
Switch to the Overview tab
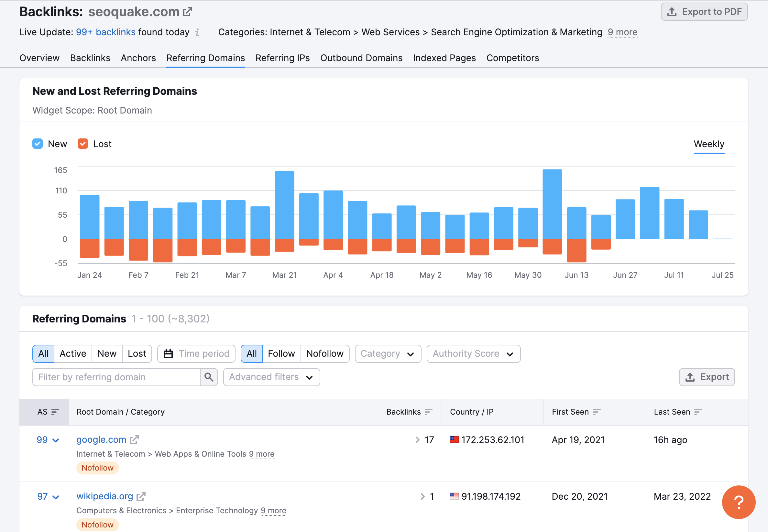[39, 58]
